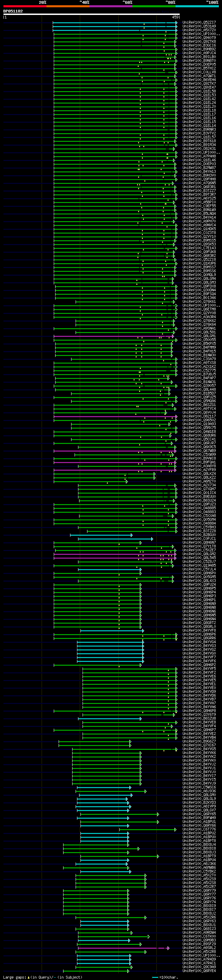This screenshot has width=222, height=980.
Task: Click the orange ~40% identity legend bar
Action: [68, 6]
